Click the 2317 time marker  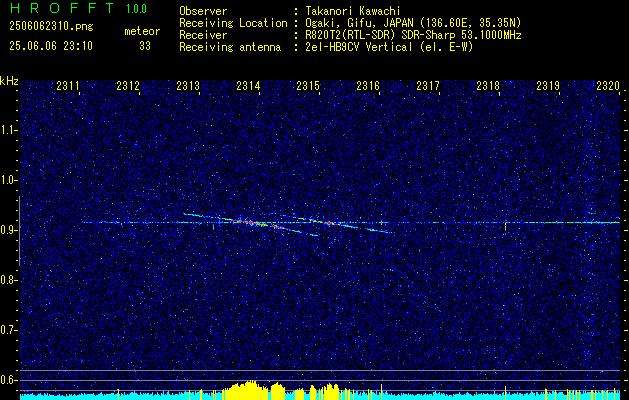point(428,85)
